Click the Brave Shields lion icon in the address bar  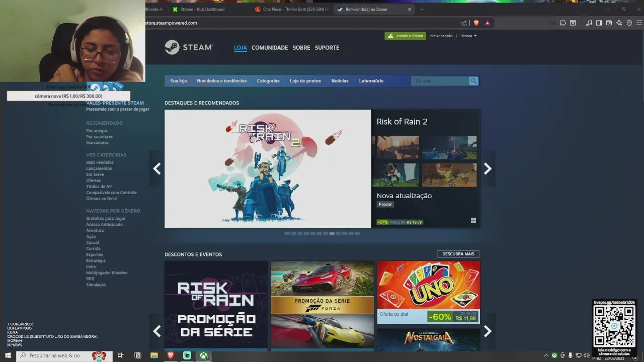coord(476,23)
